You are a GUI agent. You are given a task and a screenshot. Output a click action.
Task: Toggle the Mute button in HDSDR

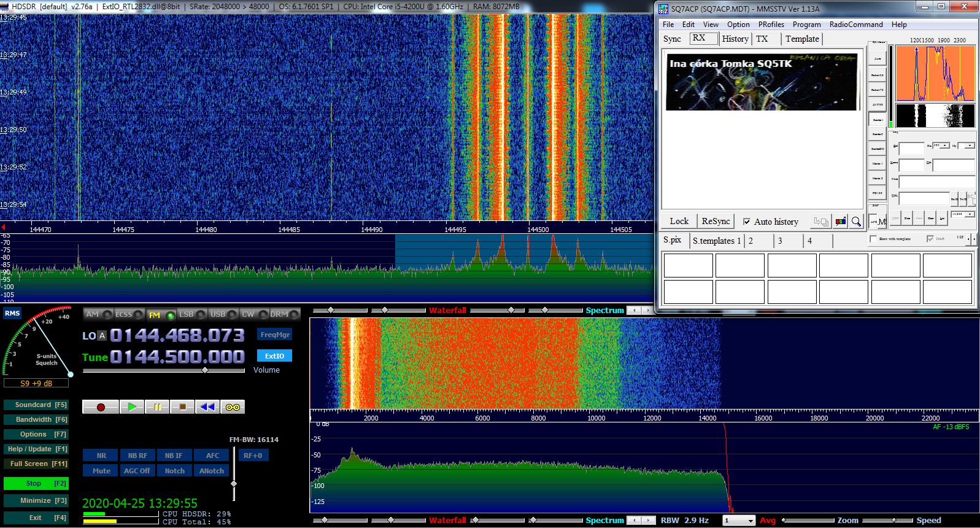101,471
